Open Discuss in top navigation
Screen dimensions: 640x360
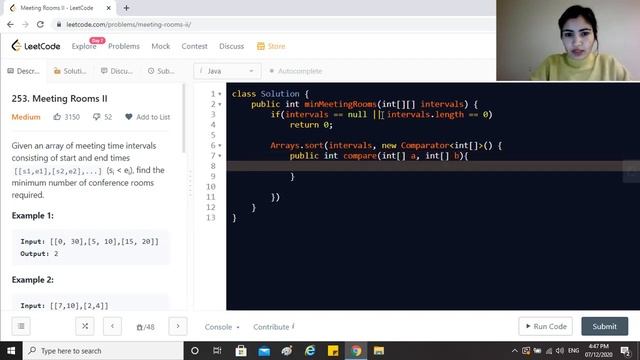(x=231, y=46)
